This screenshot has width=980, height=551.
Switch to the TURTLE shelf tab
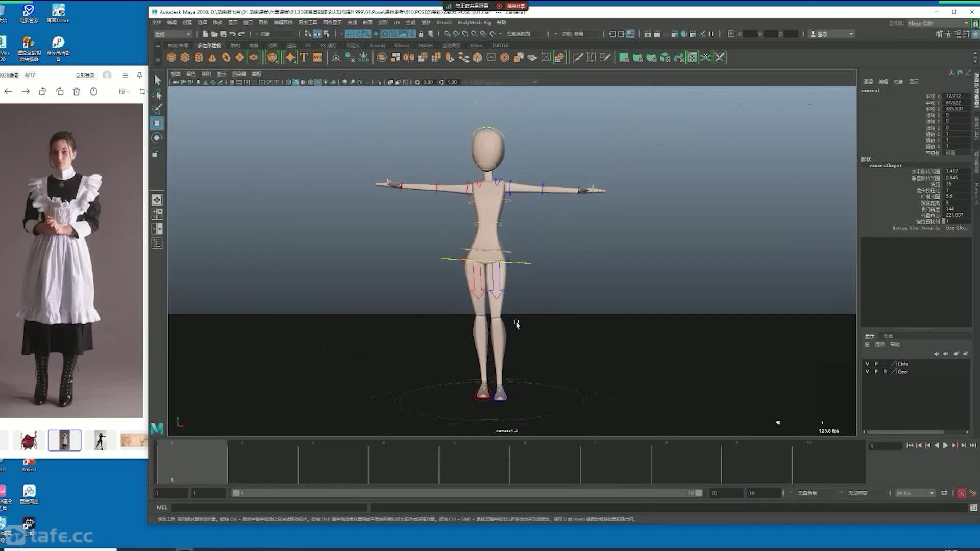tap(500, 45)
